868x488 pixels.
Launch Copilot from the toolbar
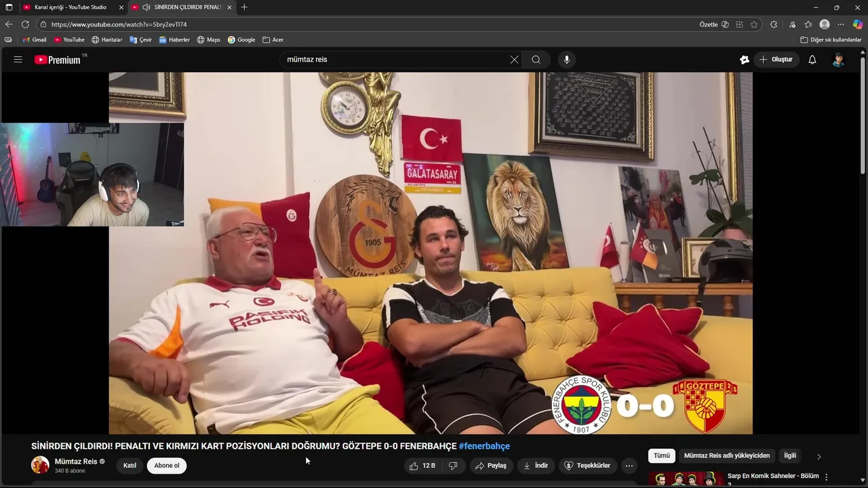coord(858,24)
